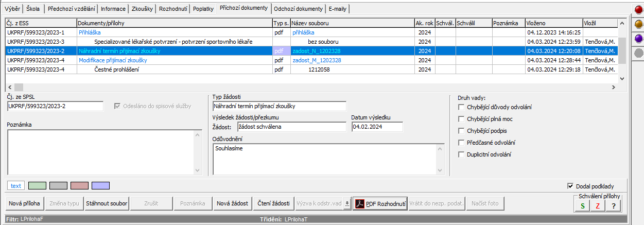Approve attachment with green S button
The image size is (644, 225).
pos(582,206)
